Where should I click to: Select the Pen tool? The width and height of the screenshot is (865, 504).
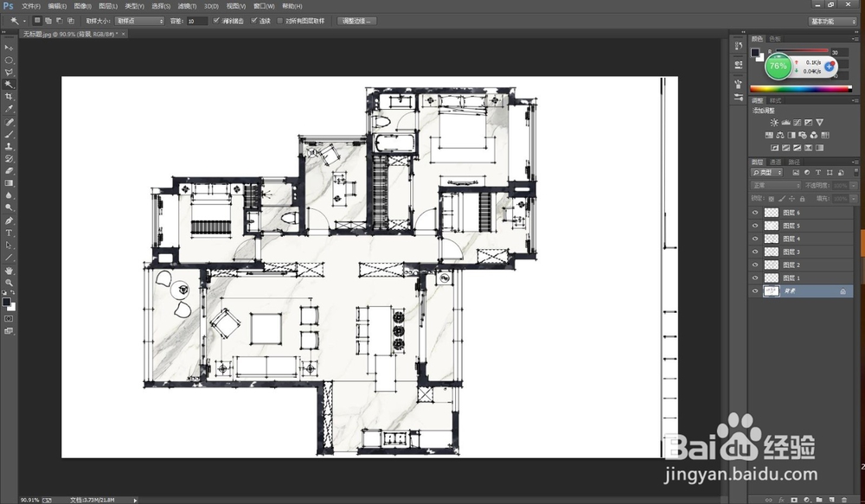coord(9,220)
